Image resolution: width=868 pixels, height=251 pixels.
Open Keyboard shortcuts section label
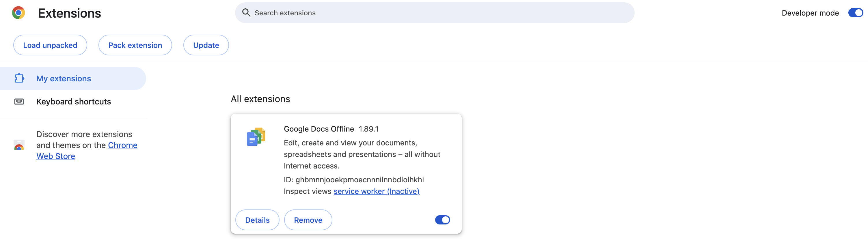pos(73,102)
